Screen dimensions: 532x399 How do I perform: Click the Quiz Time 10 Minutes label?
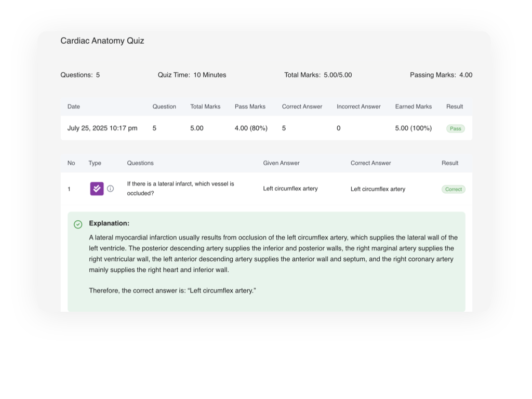192,75
